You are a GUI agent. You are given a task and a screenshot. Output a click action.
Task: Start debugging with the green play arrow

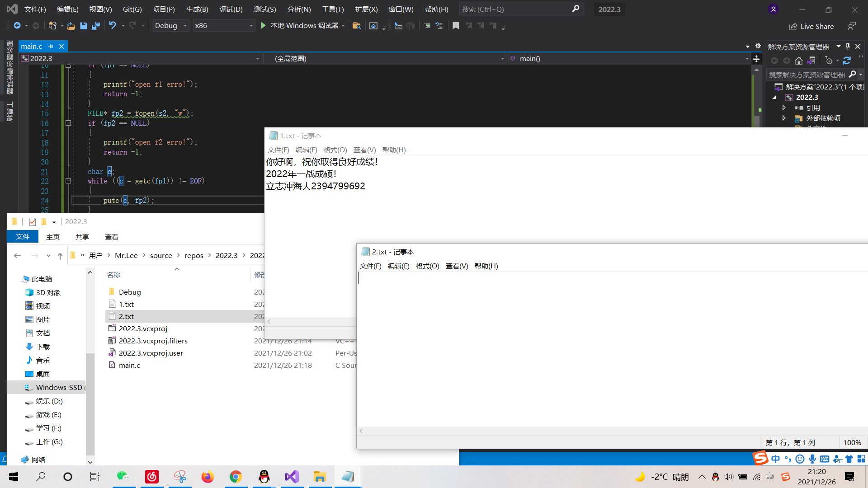pyautogui.click(x=263, y=26)
